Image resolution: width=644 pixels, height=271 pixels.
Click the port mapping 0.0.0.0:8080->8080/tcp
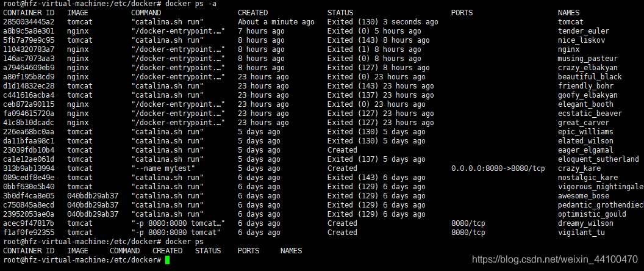pos(498,168)
